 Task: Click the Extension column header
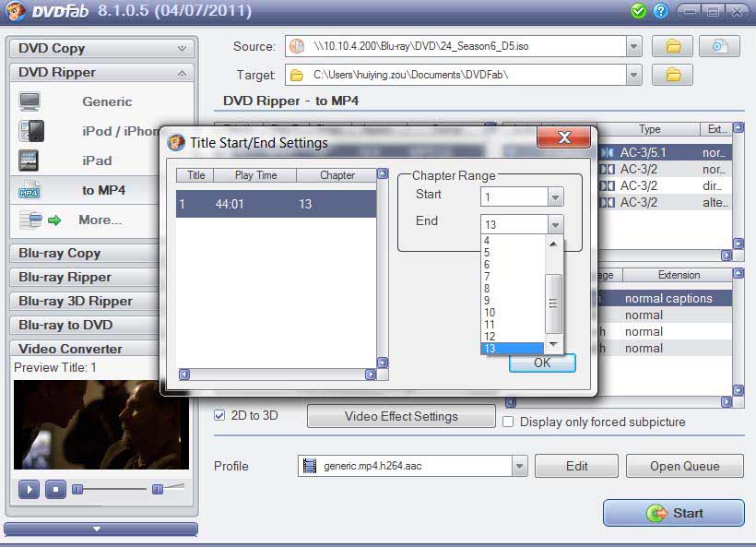679,275
